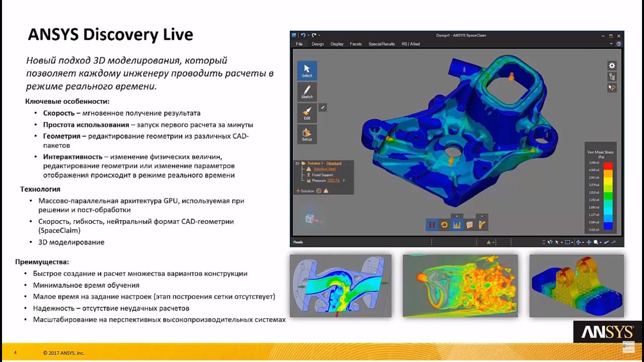Image resolution: width=644 pixels, height=362 pixels.
Task: Click the pan cross icon in status bar
Action: (589, 242)
